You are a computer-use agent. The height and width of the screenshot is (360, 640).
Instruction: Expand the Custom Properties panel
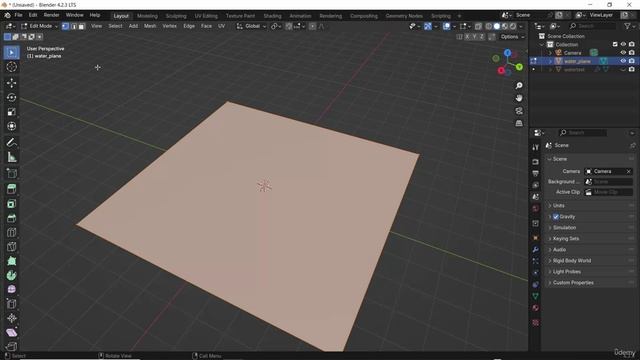590,283
